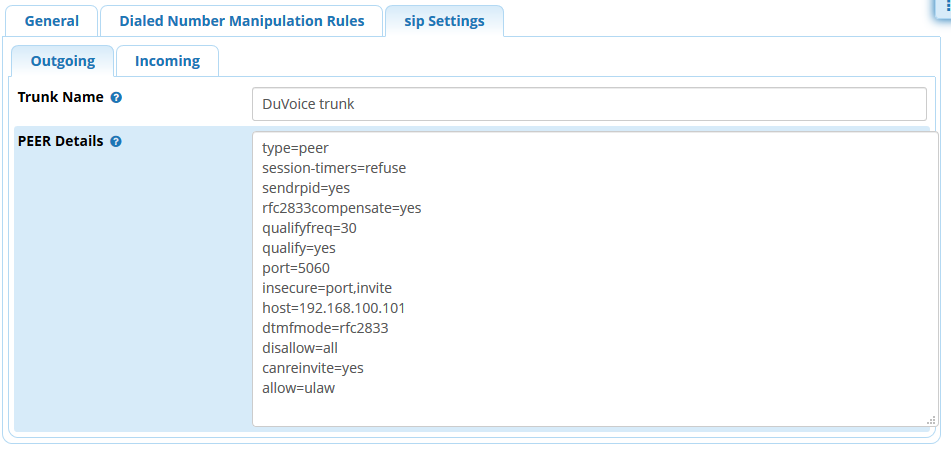The height and width of the screenshot is (452, 951).
Task: Click the Trunk Name help icon
Action: (x=116, y=98)
